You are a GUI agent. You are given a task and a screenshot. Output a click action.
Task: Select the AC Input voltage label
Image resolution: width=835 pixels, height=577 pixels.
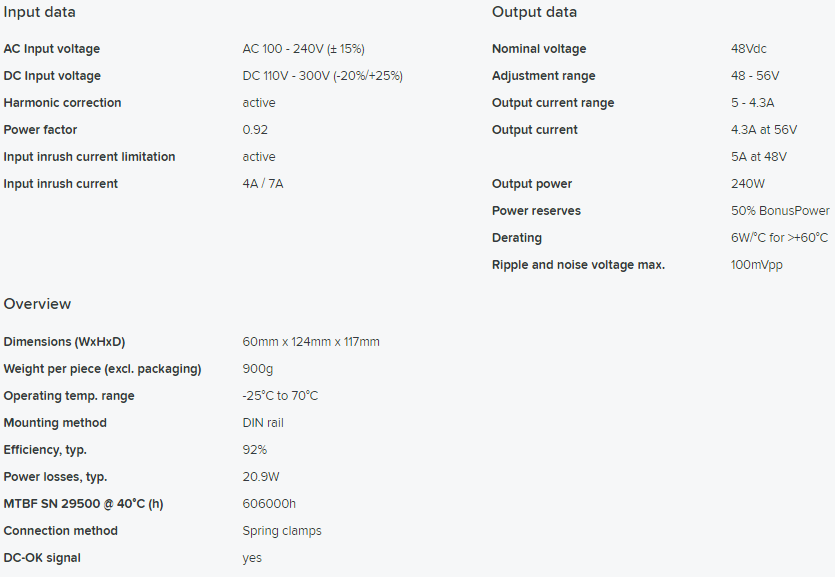pos(52,49)
